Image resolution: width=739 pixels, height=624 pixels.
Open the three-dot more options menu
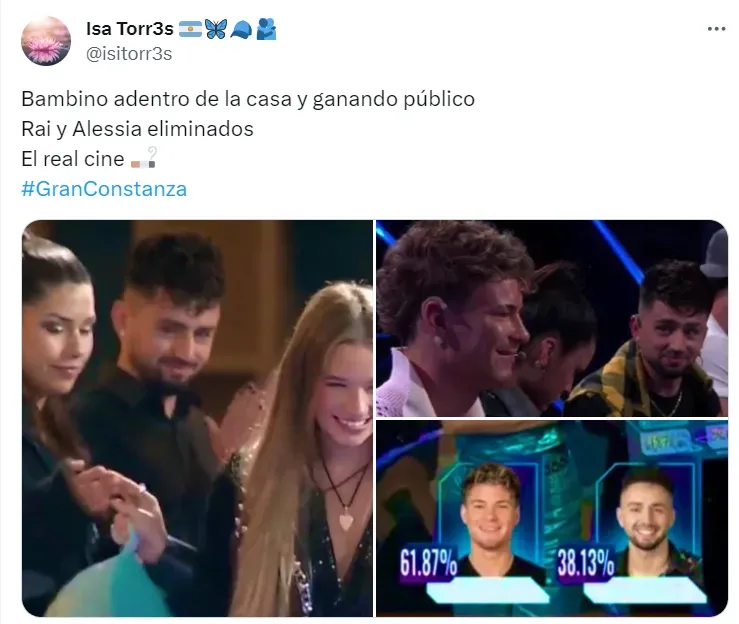coord(716,29)
